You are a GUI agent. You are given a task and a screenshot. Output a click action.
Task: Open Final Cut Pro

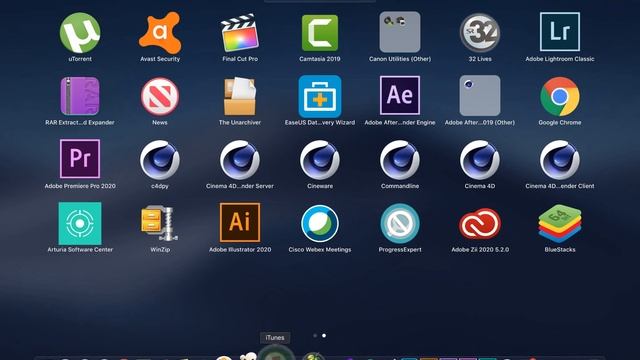pyautogui.click(x=240, y=33)
